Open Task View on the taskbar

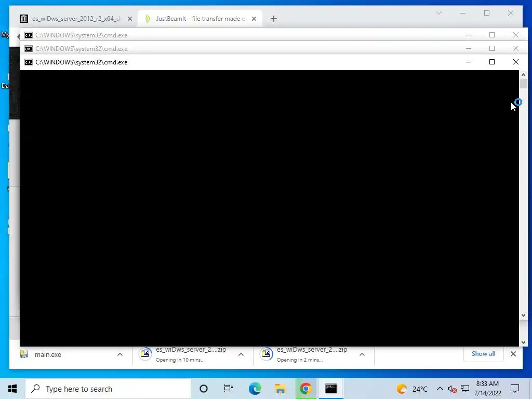(x=229, y=389)
